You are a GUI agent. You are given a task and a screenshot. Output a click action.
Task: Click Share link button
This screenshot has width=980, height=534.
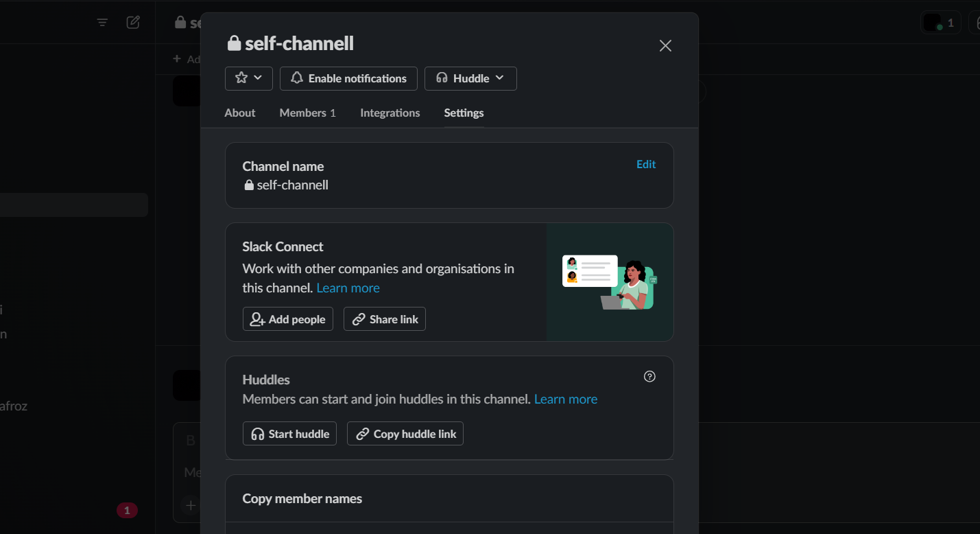(385, 319)
